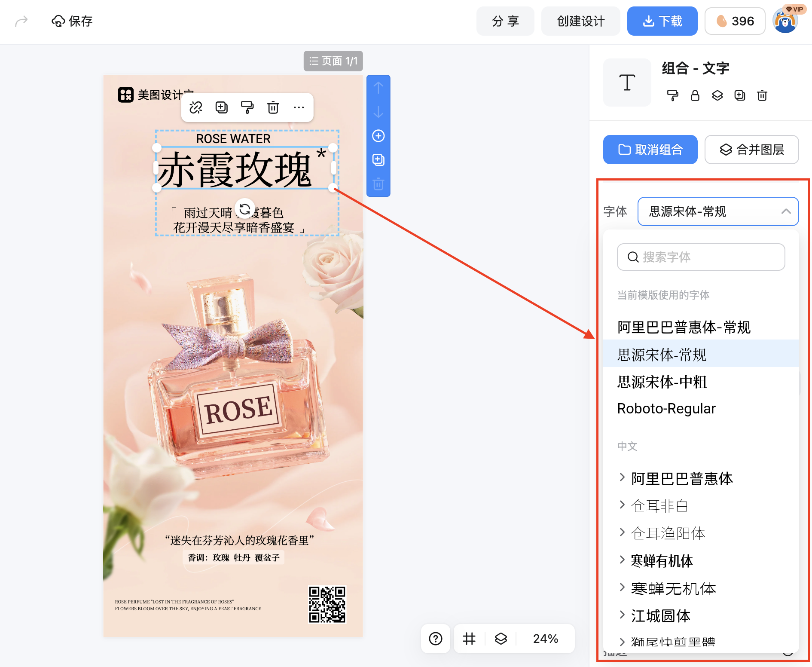Click the format painter in floating toolbar
This screenshot has height=667, width=812.
(247, 107)
